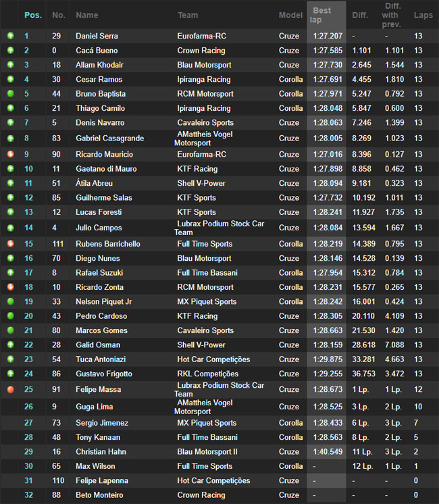
Task: Click the No. column header
Action: click(59, 15)
